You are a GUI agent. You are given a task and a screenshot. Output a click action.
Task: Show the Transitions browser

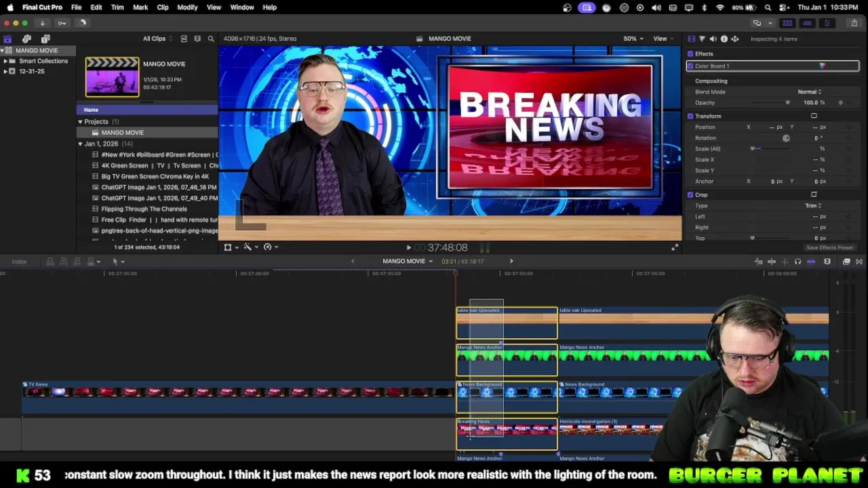[859, 262]
